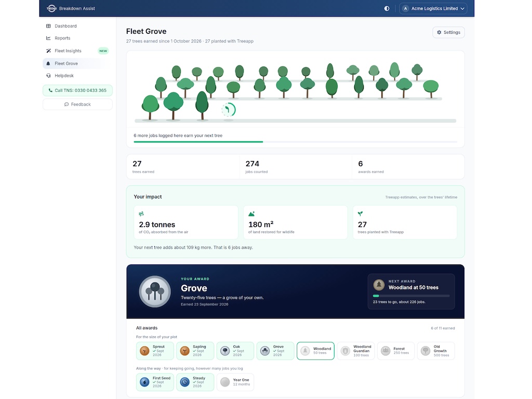
Task: Toggle the dark mode contrast icon
Action: 387,8
